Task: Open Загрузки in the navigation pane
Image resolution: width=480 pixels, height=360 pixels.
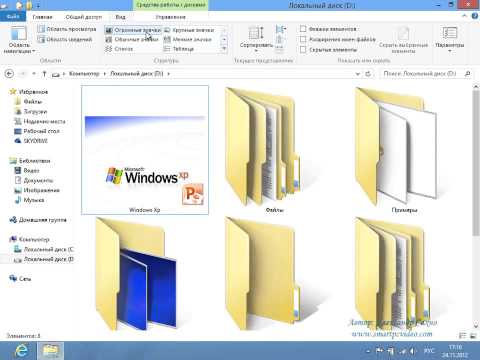Action: pyautogui.click(x=35, y=111)
